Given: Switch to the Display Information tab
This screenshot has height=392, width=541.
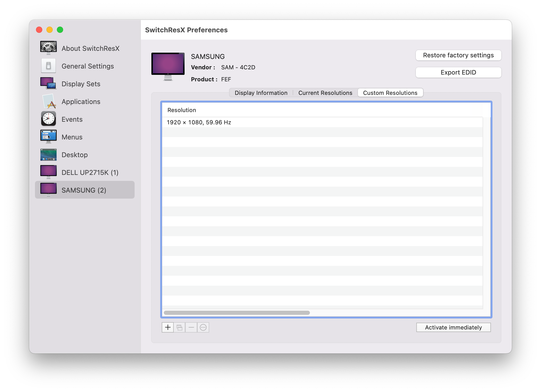Looking at the screenshot, I should [x=261, y=93].
